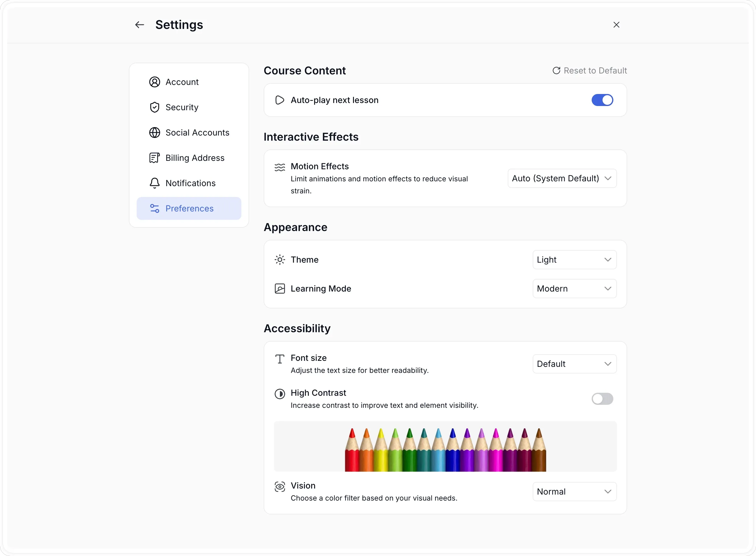Click the eye icon beside Vision
Screen dimensions: 756x556
[x=280, y=486]
